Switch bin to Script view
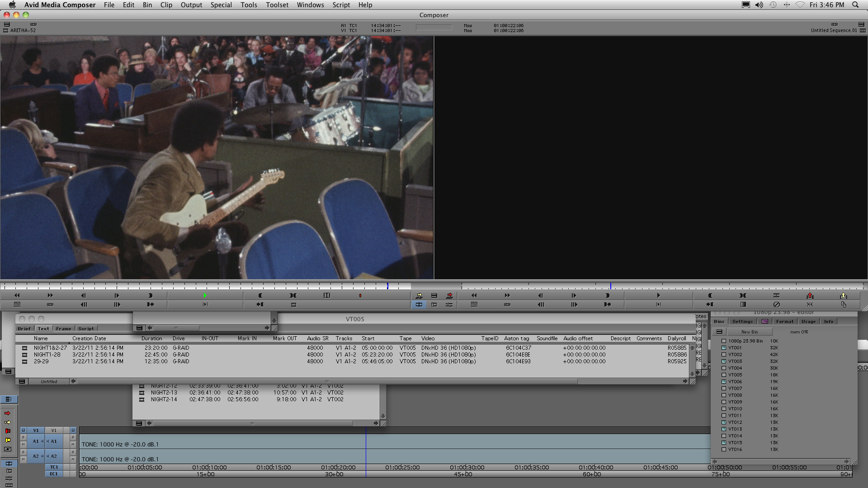 point(86,328)
